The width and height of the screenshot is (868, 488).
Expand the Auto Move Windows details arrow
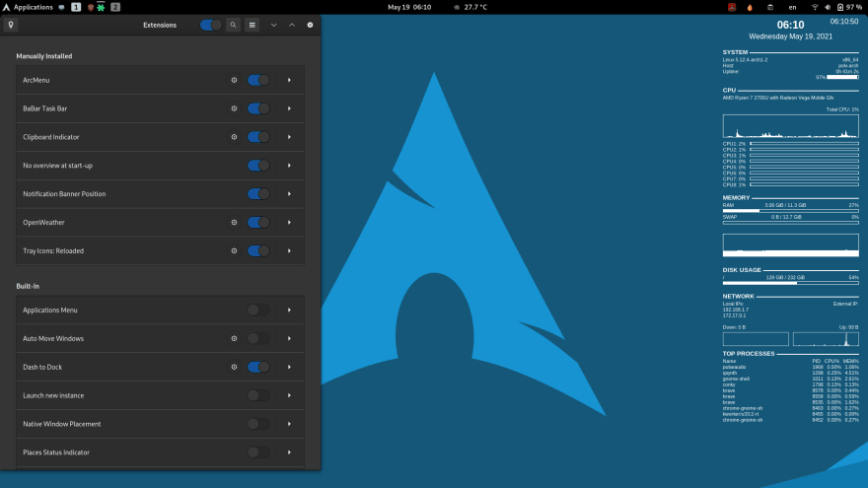289,338
